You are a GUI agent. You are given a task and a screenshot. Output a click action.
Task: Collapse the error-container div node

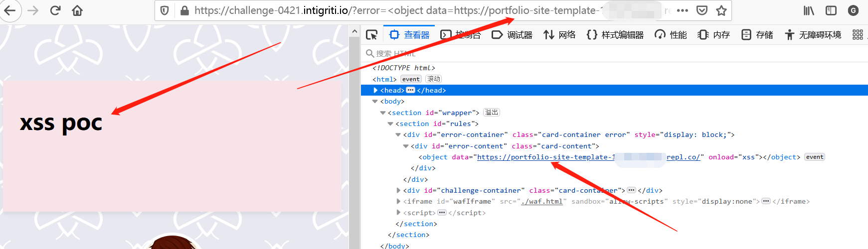[398, 135]
